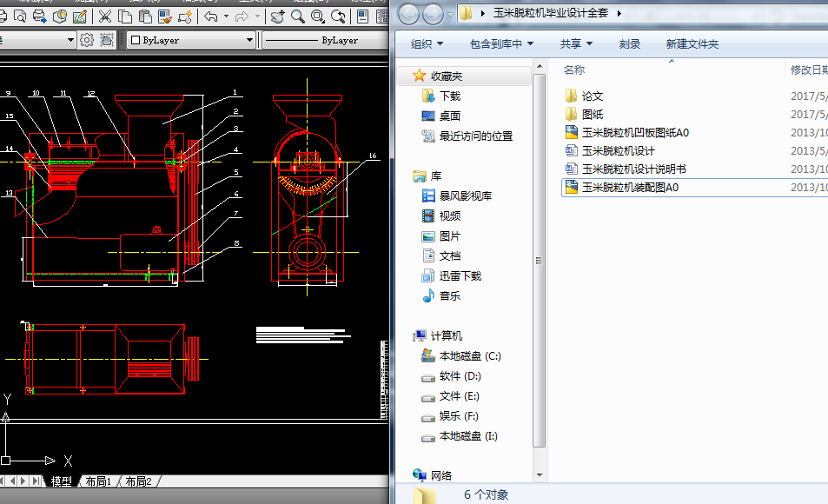Select 收藏夹 in the navigation pane
This screenshot has height=504, width=828.
447,76
